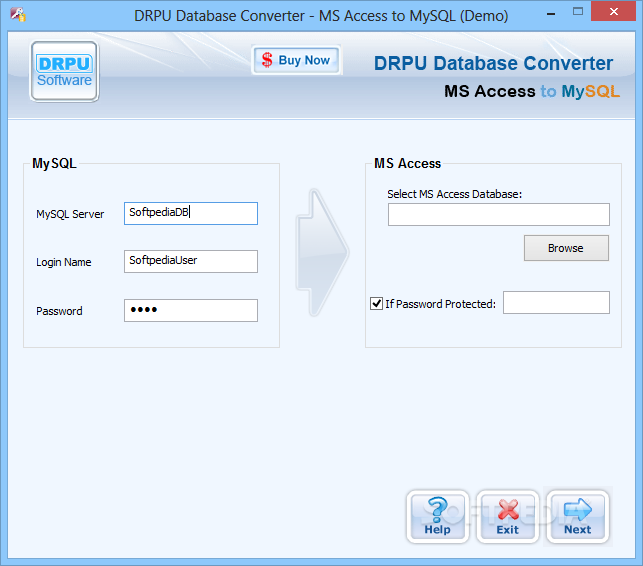
Task: Click the Buy Now button
Action: pos(296,60)
